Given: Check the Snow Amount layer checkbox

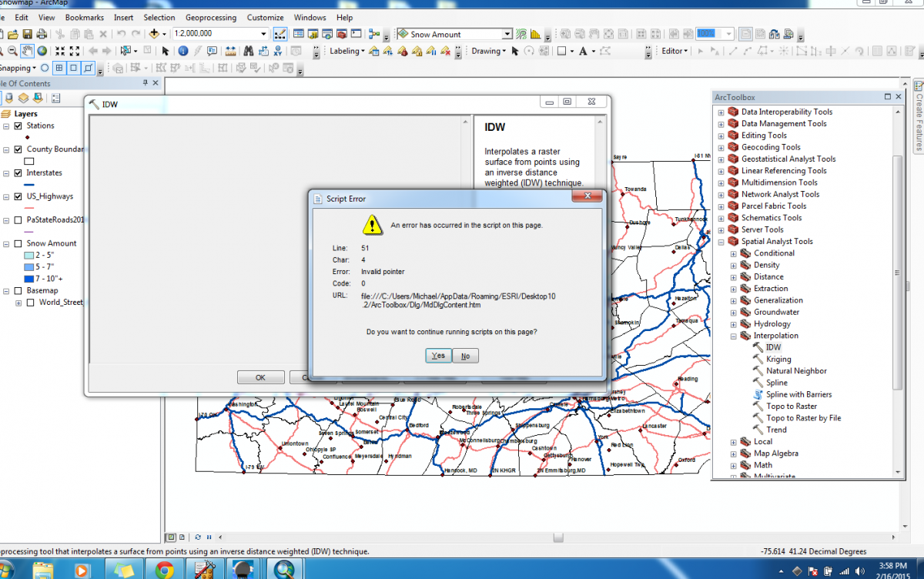Looking at the screenshot, I should click(18, 243).
